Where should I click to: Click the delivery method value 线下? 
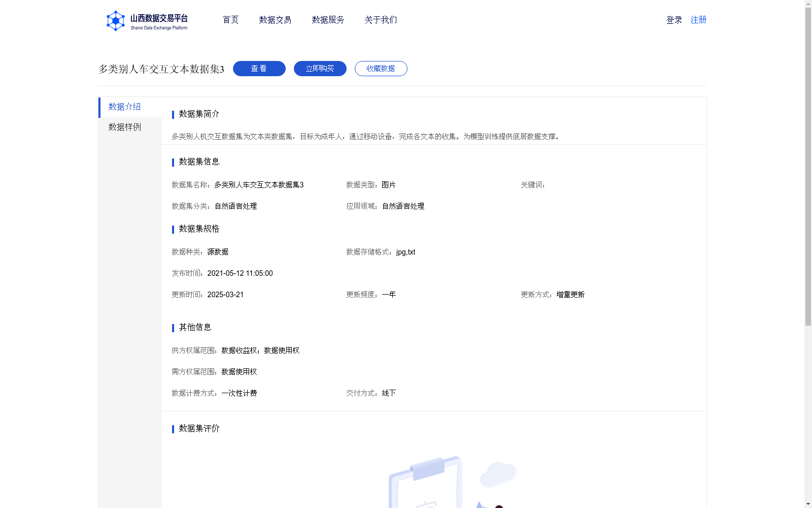click(x=389, y=393)
